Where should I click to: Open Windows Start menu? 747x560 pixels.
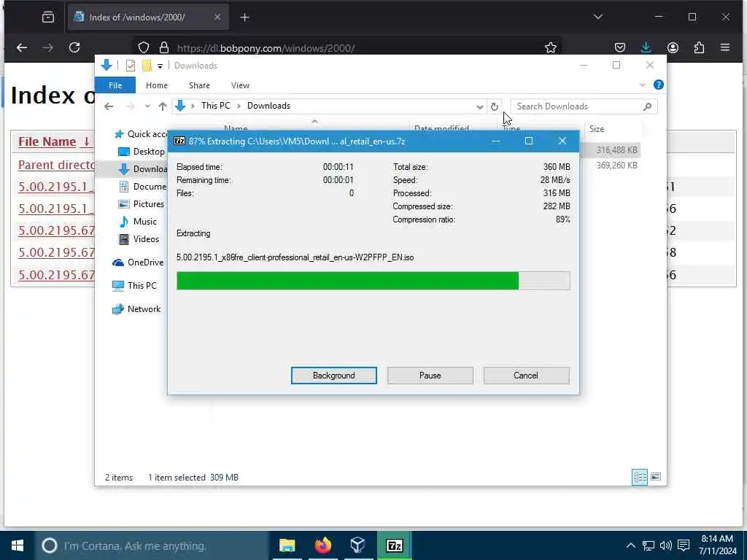[x=18, y=545]
